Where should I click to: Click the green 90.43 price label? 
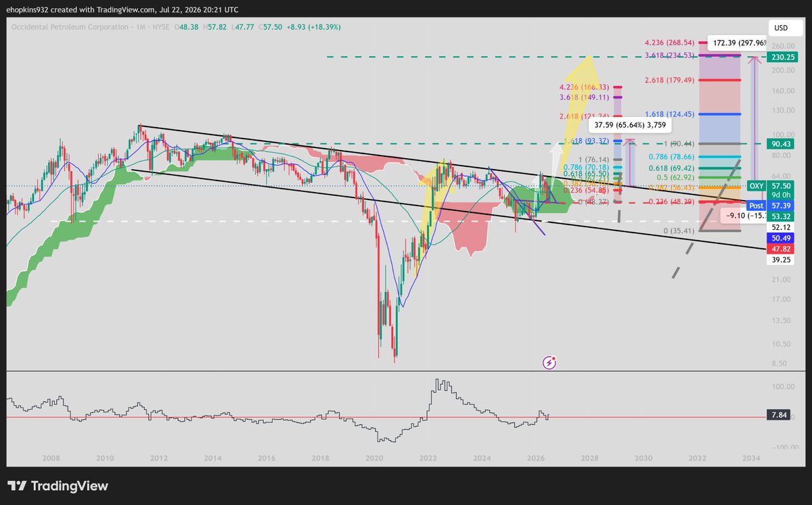(780, 144)
